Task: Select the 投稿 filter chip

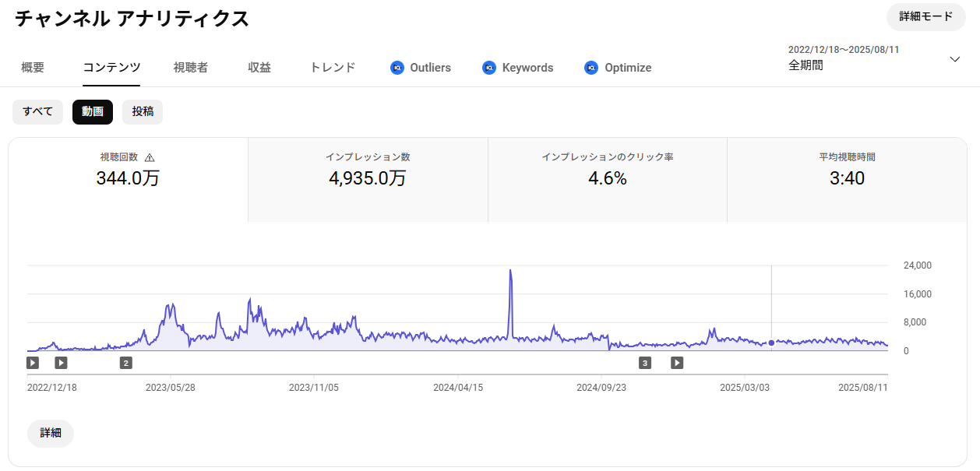Action: 143,112
